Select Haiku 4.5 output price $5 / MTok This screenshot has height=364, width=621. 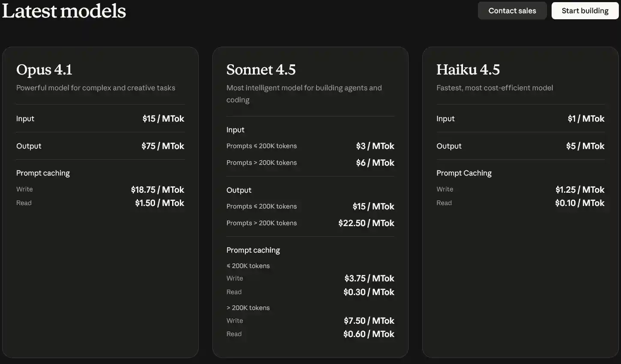click(x=585, y=146)
